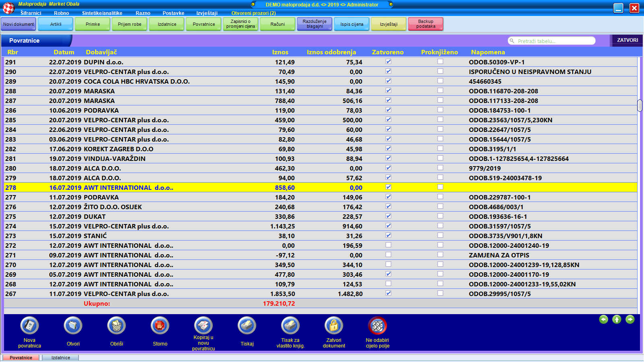Screen dimensions: 644x362
Task: Print using the Tiskaj icon
Action: (247, 325)
